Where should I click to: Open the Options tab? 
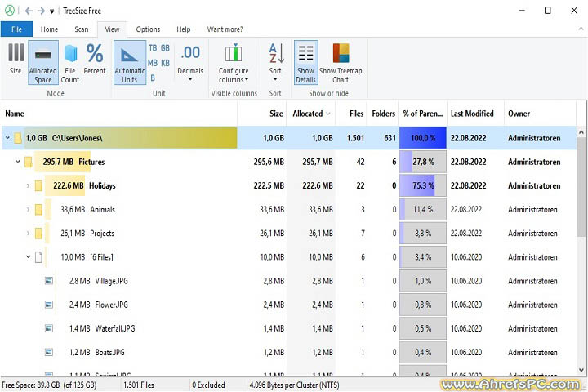click(x=148, y=29)
